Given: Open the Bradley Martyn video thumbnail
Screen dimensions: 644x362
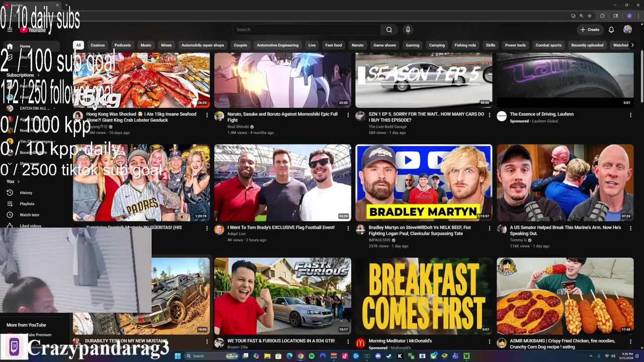Looking at the screenshot, I should pyautogui.click(x=424, y=183).
